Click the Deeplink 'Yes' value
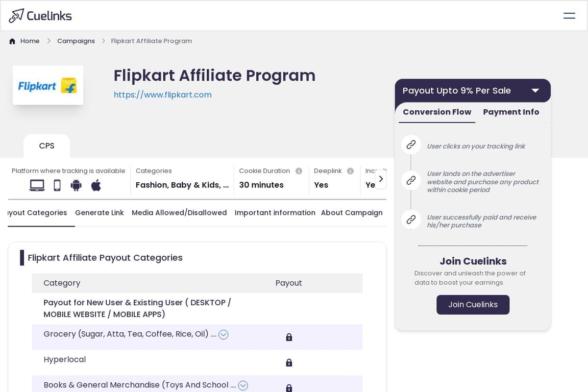This screenshot has width=588, height=392. (x=321, y=185)
